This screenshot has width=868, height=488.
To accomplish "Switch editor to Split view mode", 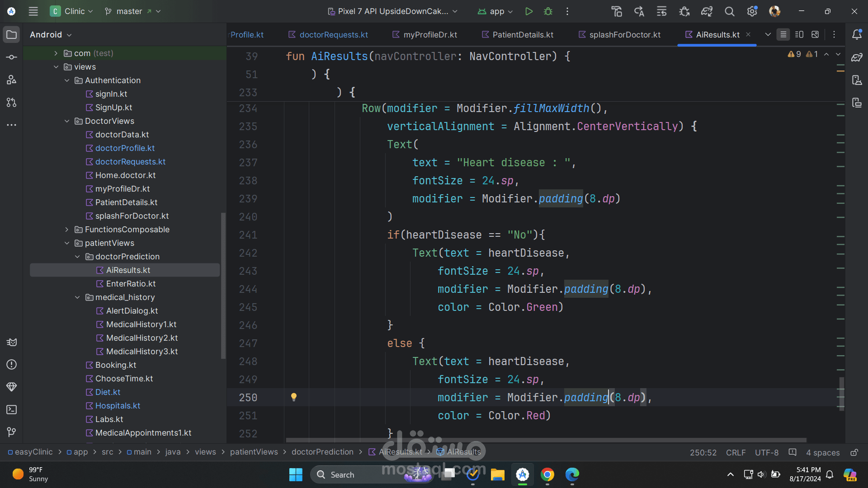I will [799, 35].
